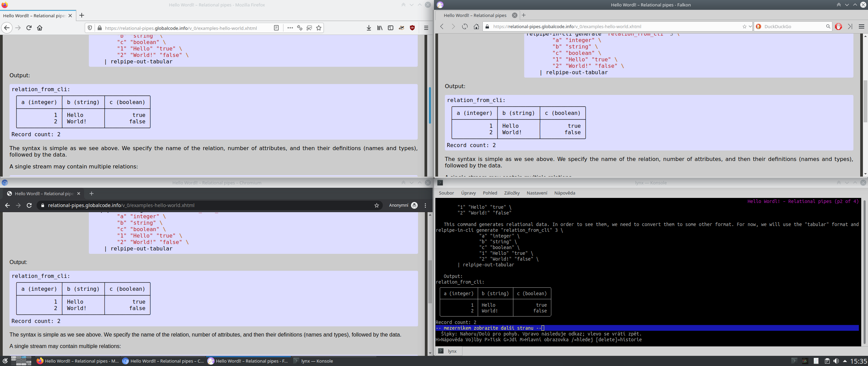Open the Záložky menu in Konsole
868x366 pixels.
tap(512, 193)
